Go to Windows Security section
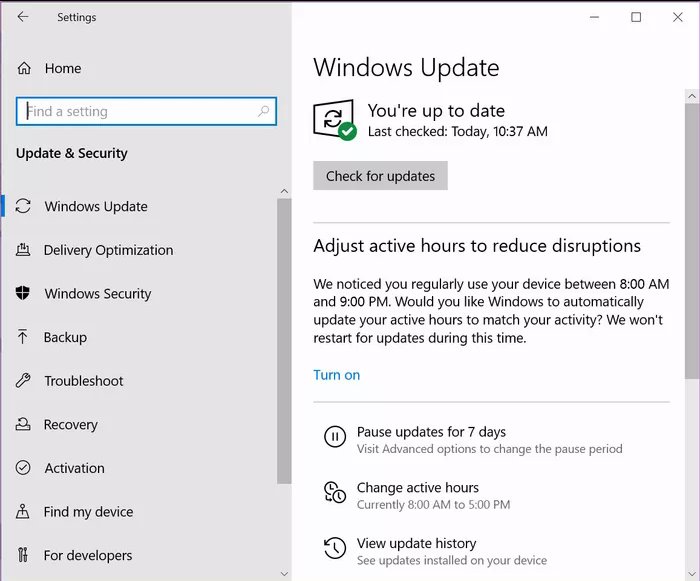Viewport: 700px width, 581px height. [x=98, y=293]
